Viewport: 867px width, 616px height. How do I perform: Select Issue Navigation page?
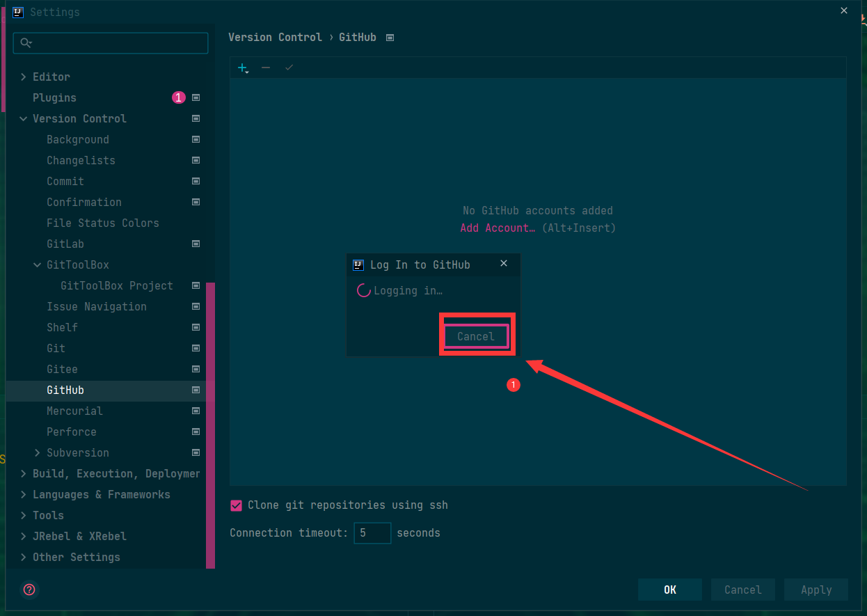tap(97, 307)
